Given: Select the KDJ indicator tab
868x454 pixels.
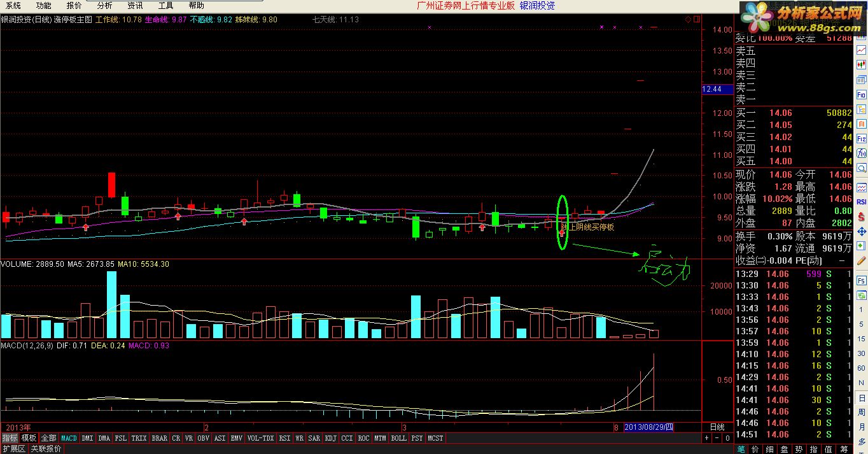Looking at the screenshot, I should (x=330, y=438).
